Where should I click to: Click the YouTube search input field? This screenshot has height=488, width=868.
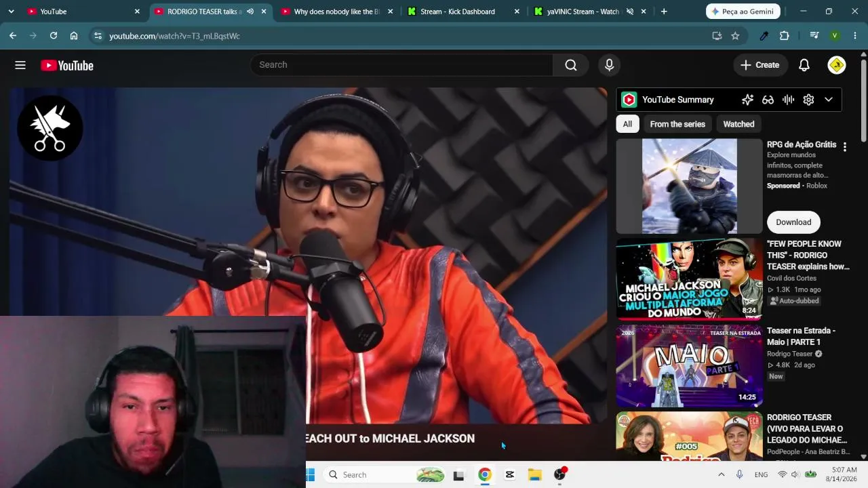[401, 65]
